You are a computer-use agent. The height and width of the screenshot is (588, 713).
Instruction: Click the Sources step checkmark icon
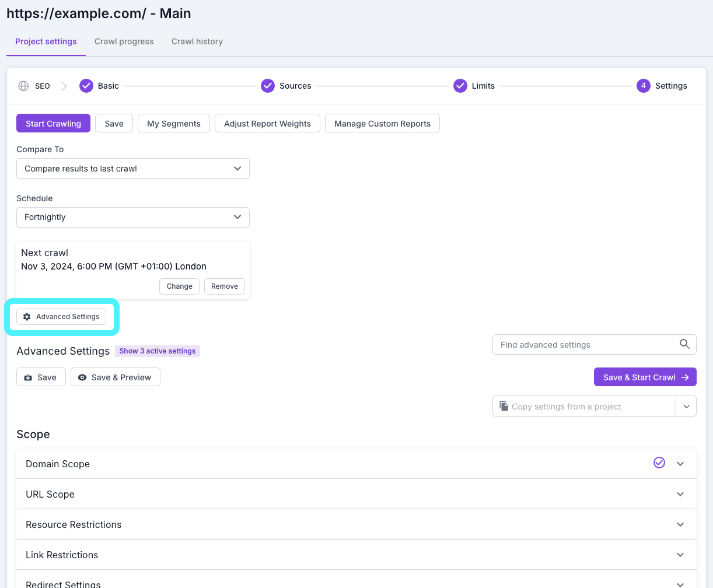click(268, 86)
